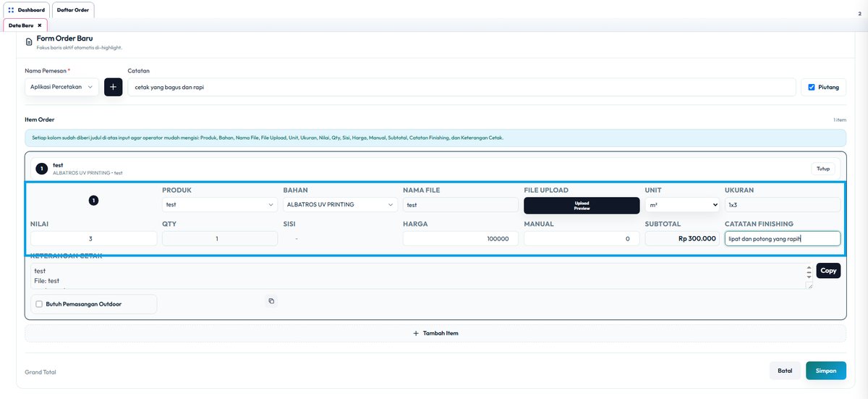Click the Tutup button
Viewport: 868px width, 399px height.
tap(823, 169)
